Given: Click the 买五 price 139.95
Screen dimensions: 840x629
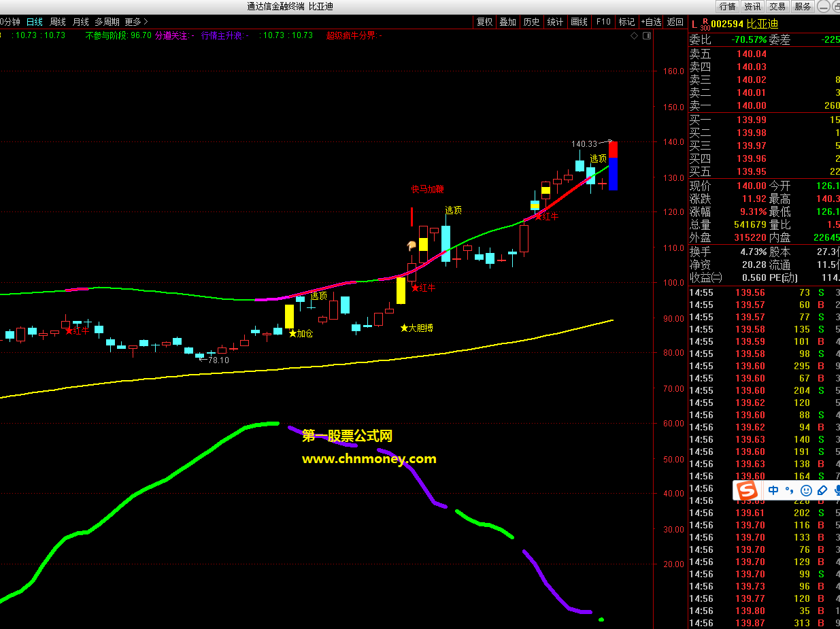Looking at the screenshot, I should tap(752, 171).
